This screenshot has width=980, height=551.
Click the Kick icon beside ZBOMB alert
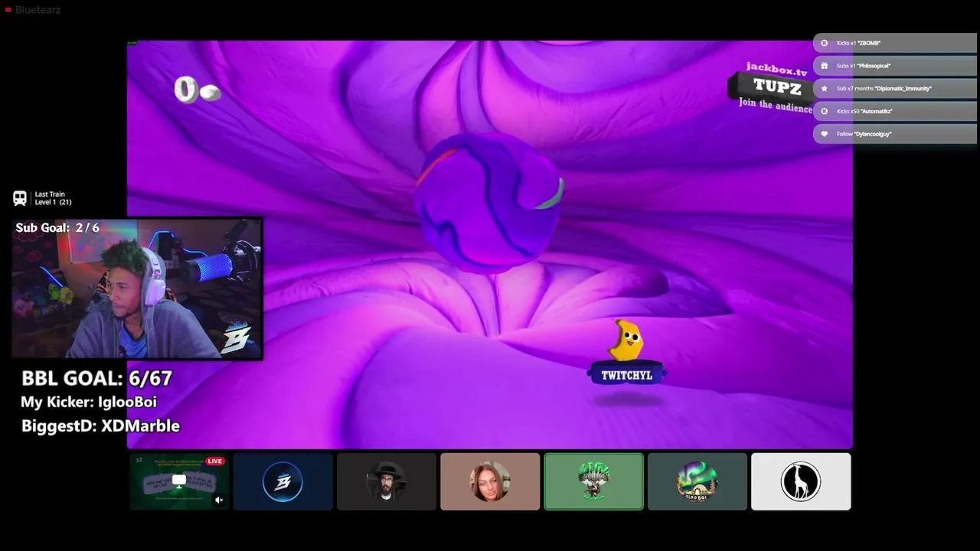coord(825,43)
